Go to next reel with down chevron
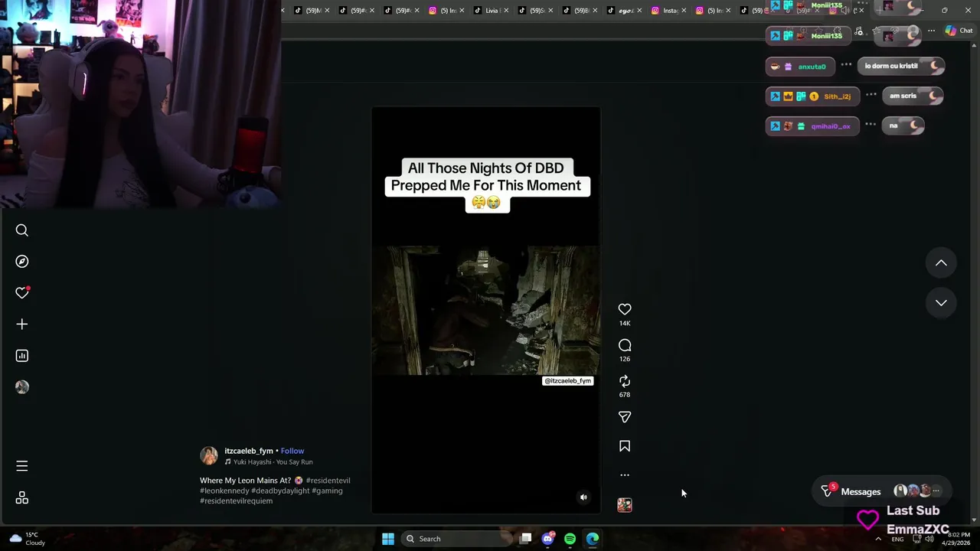980x551 pixels. pos(941,303)
